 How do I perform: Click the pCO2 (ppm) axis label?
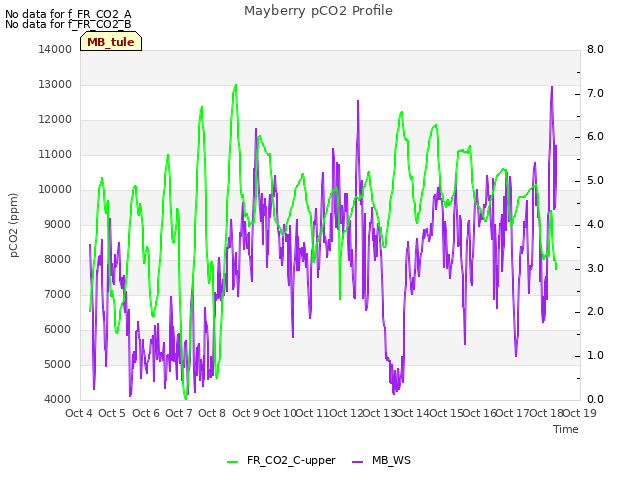tap(13, 225)
